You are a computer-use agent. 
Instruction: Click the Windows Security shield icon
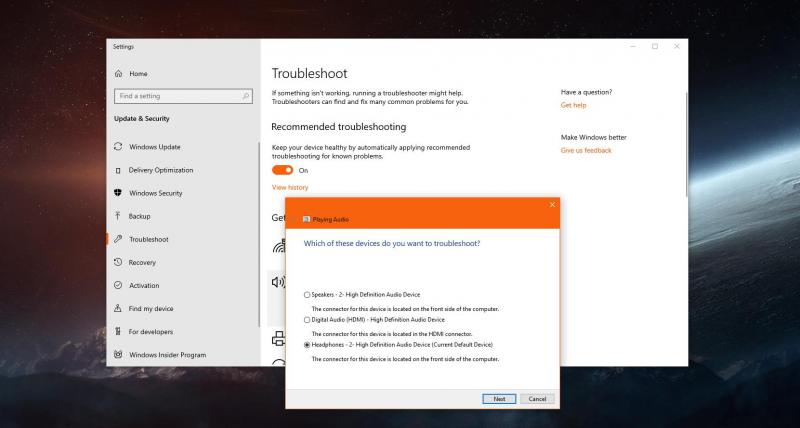(x=118, y=193)
